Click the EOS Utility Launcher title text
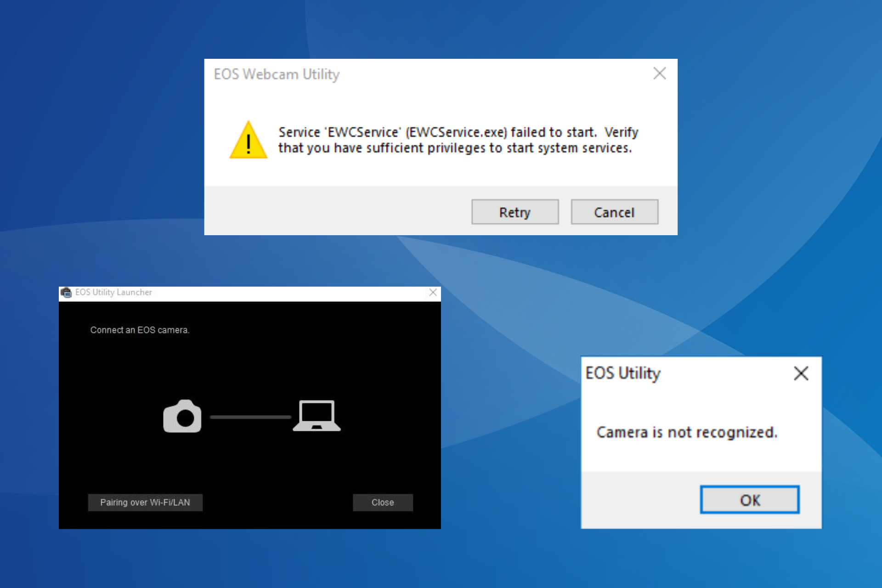Viewport: 882px width, 588px height. 113,292
